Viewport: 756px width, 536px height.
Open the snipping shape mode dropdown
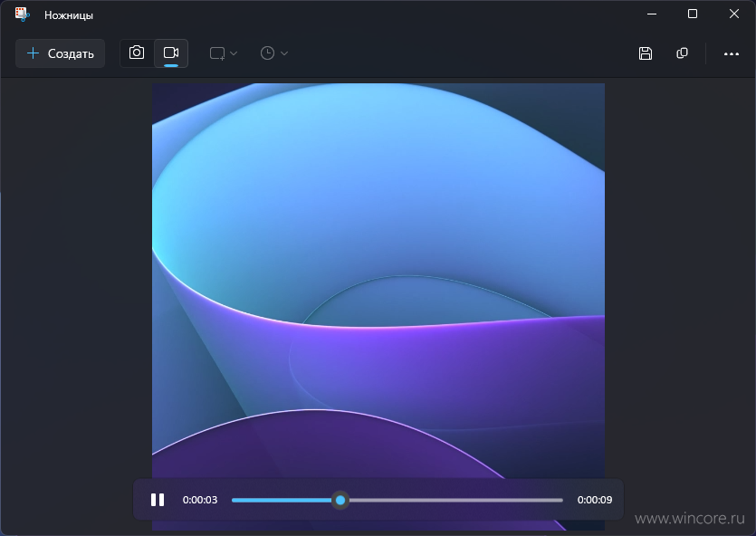(224, 53)
